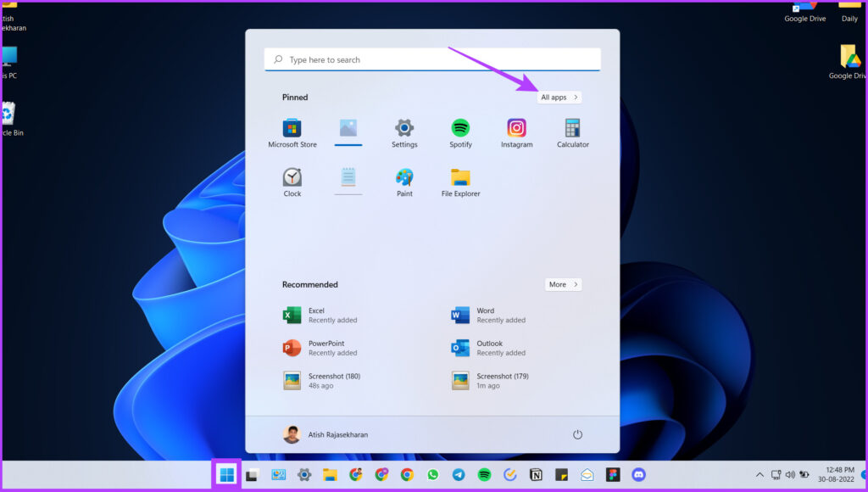Image resolution: width=868 pixels, height=492 pixels.
Task: Launch Instagram from the Start menu
Action: pos(516,132)
